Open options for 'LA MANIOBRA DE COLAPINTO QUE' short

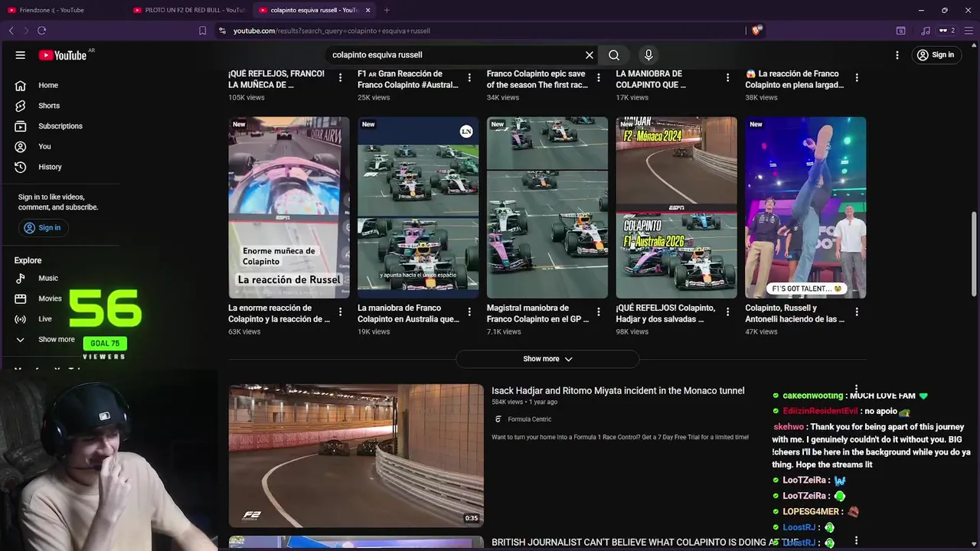pyautogui.click(x=727, y=78)
